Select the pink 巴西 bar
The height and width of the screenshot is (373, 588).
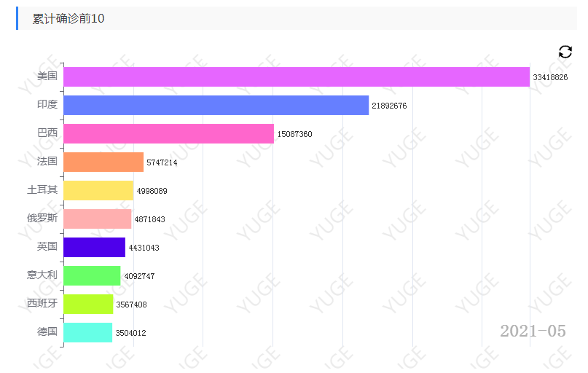coord(169,134)
